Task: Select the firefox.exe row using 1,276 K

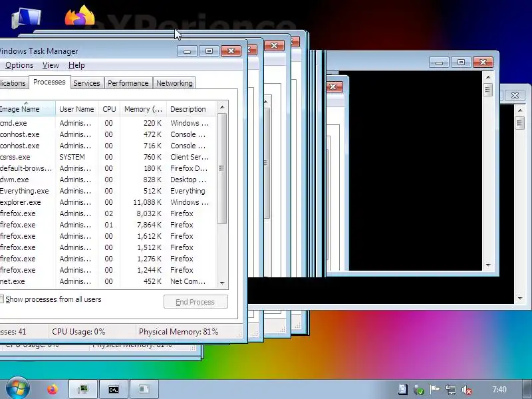Action: (108, 259)
